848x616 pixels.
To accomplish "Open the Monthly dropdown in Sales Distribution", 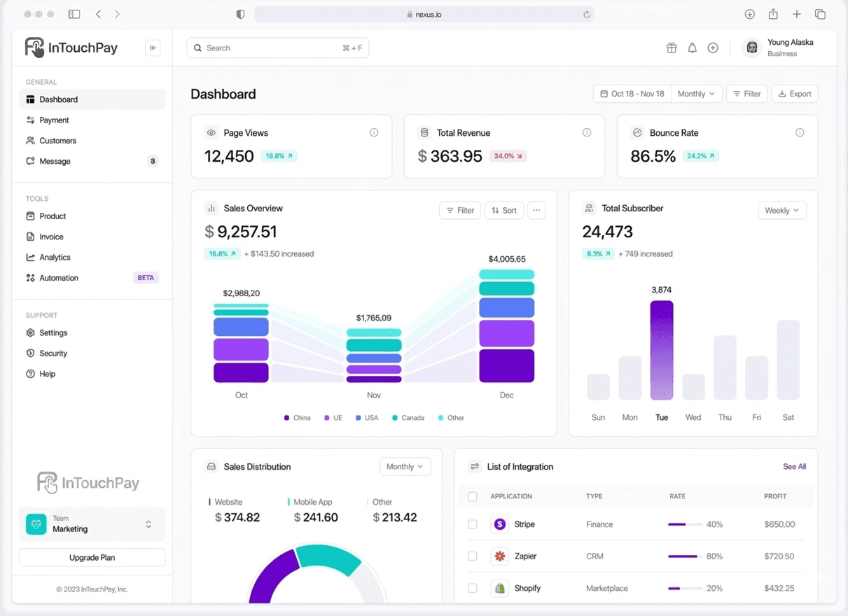I will (405, 466).
